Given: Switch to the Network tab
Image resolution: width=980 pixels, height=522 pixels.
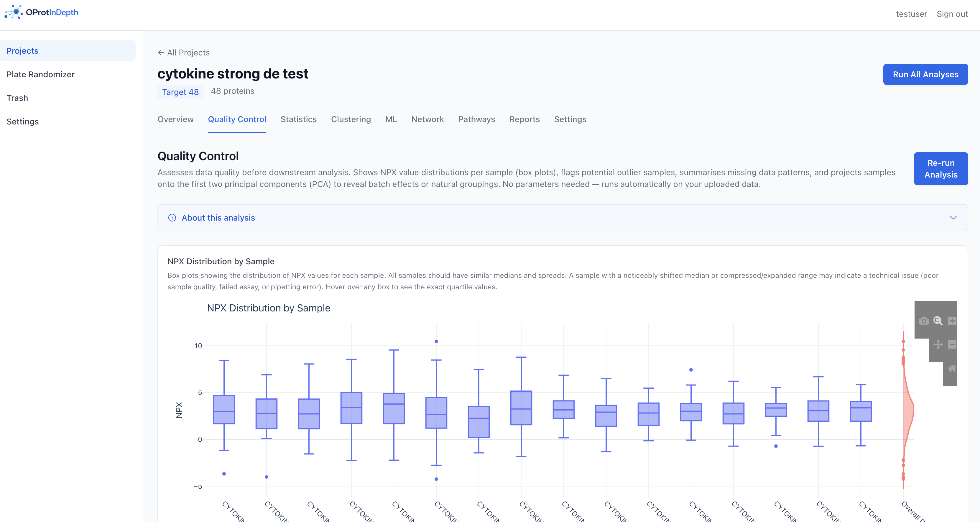Looking at the screenshot, I should click(427, 119).
